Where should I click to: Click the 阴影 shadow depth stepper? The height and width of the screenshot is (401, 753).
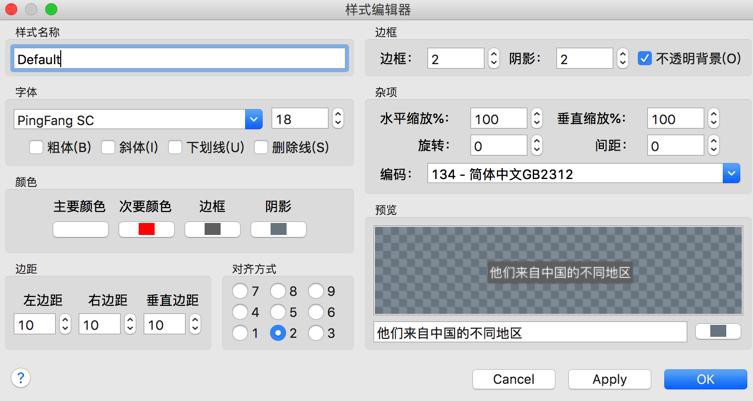[x=622, y=59]
